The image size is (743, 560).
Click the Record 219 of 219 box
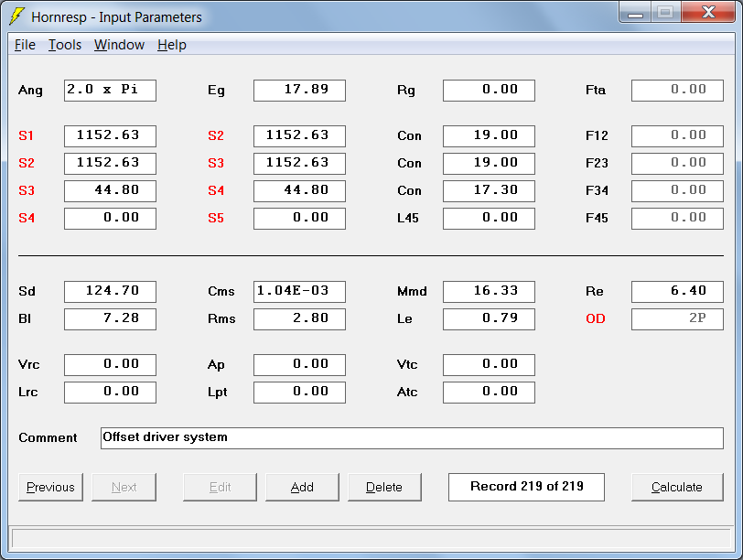pos(526,487)
